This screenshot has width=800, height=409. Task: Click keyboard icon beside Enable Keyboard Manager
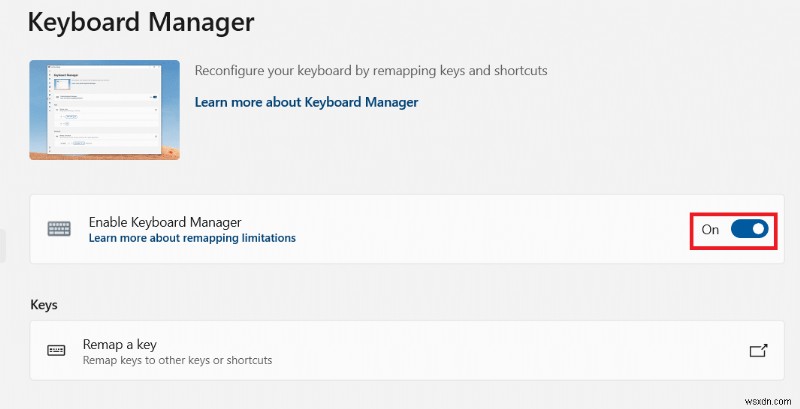[60, 229]
